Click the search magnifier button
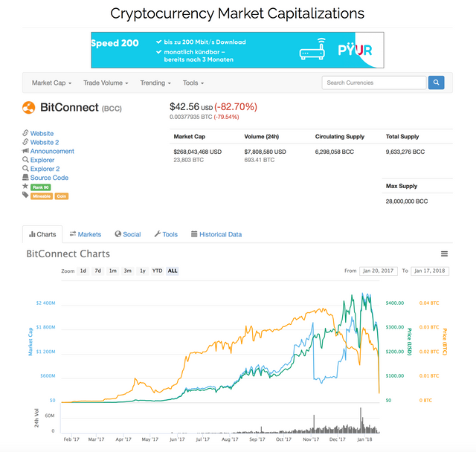 point(437,83)
